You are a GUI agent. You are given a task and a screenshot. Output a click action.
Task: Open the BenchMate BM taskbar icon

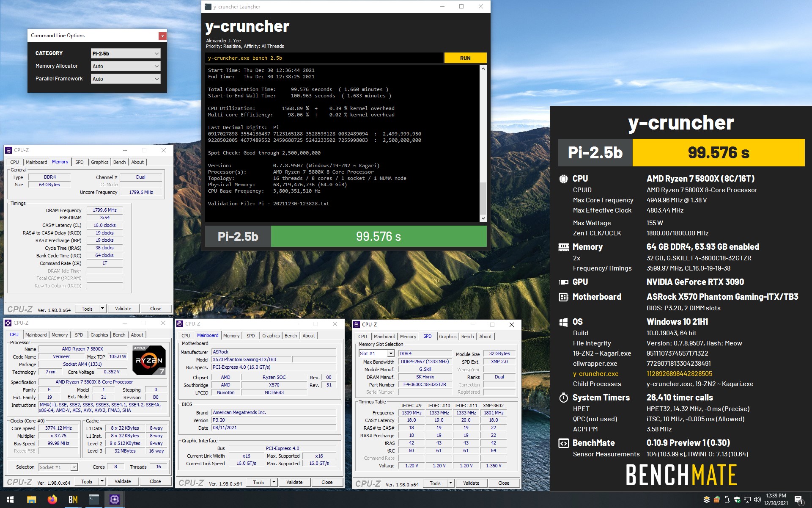(73, 500)
